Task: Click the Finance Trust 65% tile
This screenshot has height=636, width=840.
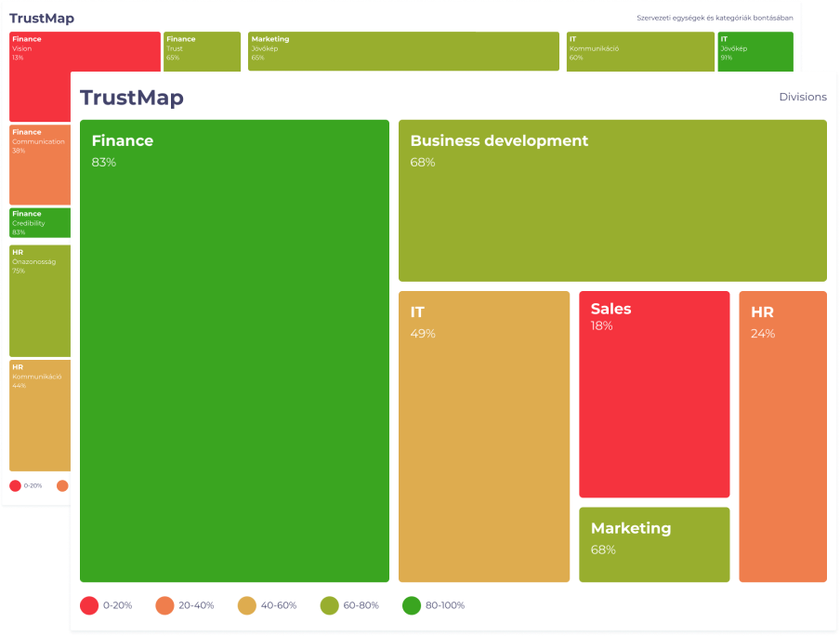Action: (x=202, y=50)
